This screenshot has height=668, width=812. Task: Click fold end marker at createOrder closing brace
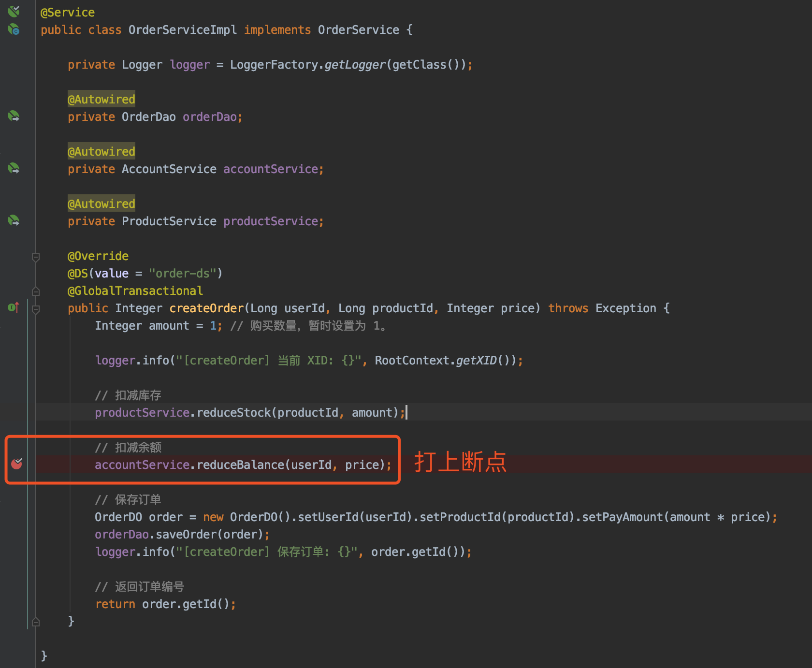click(36, 622)
